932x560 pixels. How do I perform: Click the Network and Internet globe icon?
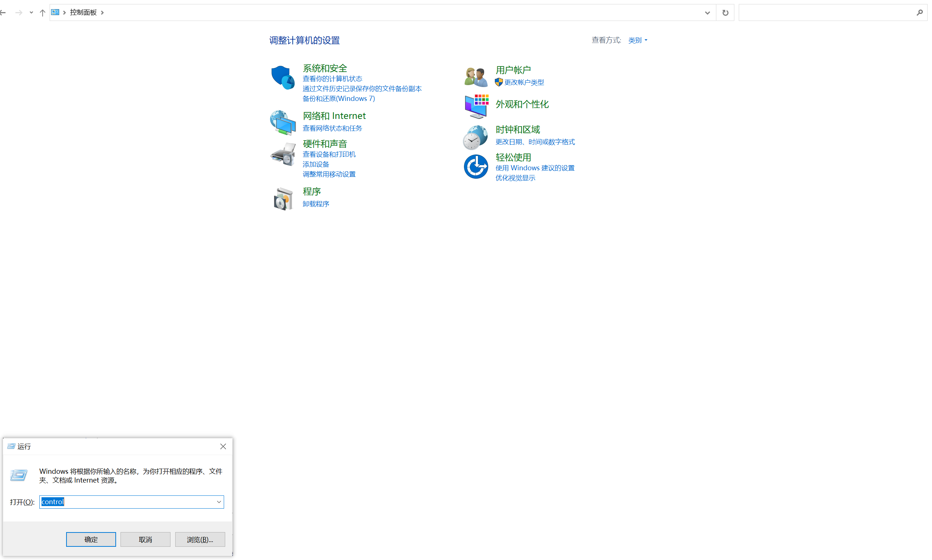coord(283,122)
